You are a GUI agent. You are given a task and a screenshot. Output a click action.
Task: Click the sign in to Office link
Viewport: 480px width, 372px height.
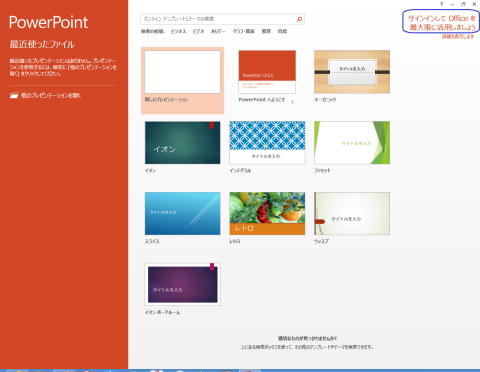pos(442,23)
